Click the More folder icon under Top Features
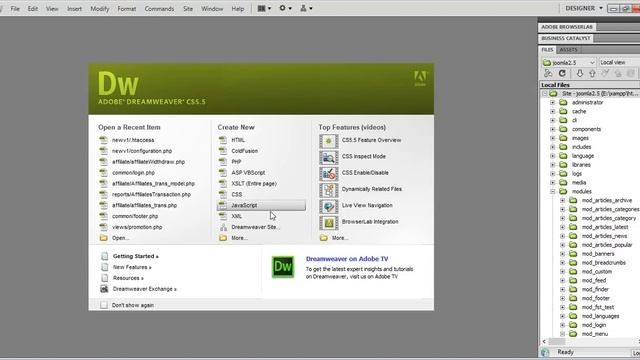640x360 pixels. pos(324,238)
